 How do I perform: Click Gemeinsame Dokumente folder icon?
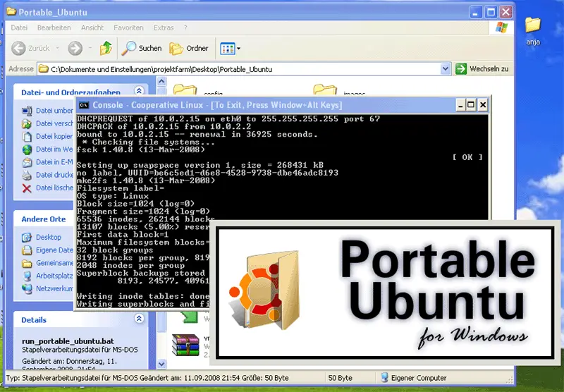click(27, 264)
